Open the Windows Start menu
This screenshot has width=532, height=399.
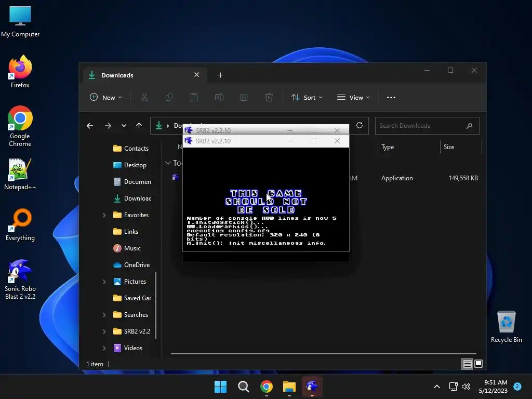coord(220,387)
